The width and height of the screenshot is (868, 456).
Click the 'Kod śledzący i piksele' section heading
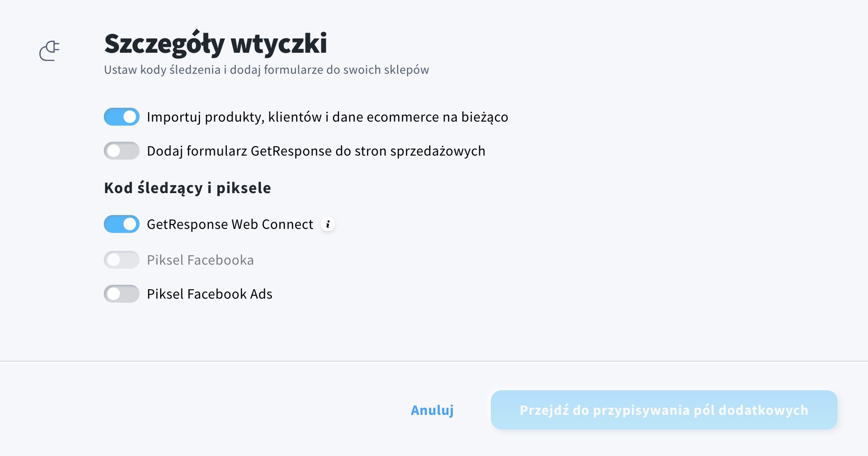[x=187, y=188]
